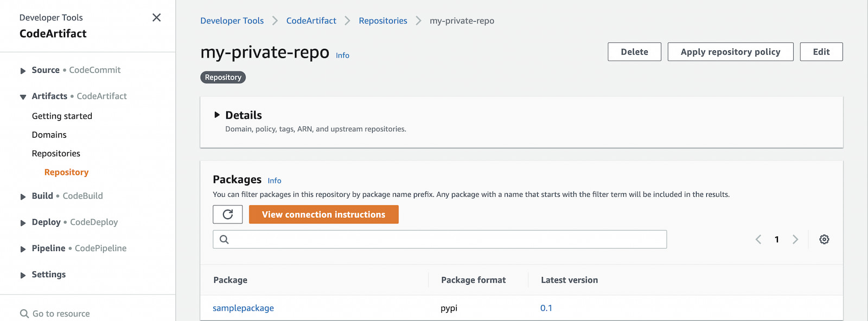Go to the next packages page arrow
Image resolution: width=868 pixels, height=321 pixels.
tap(795, 239)
